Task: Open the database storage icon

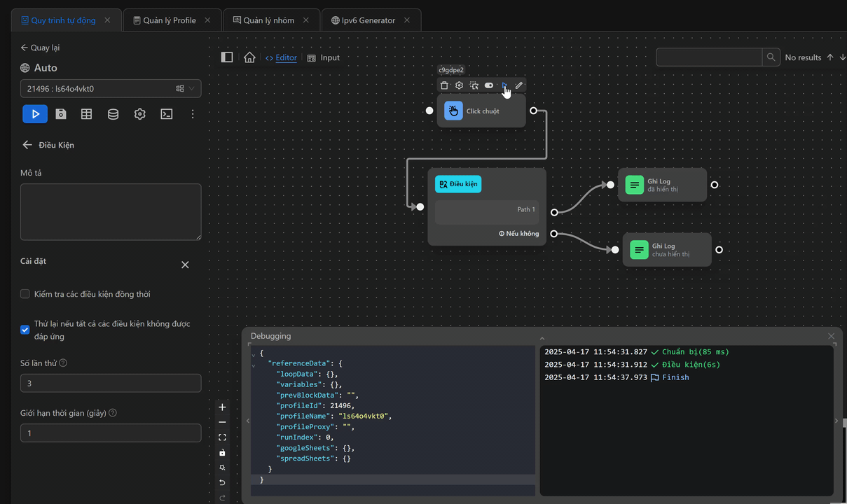Action: [113, 114]
